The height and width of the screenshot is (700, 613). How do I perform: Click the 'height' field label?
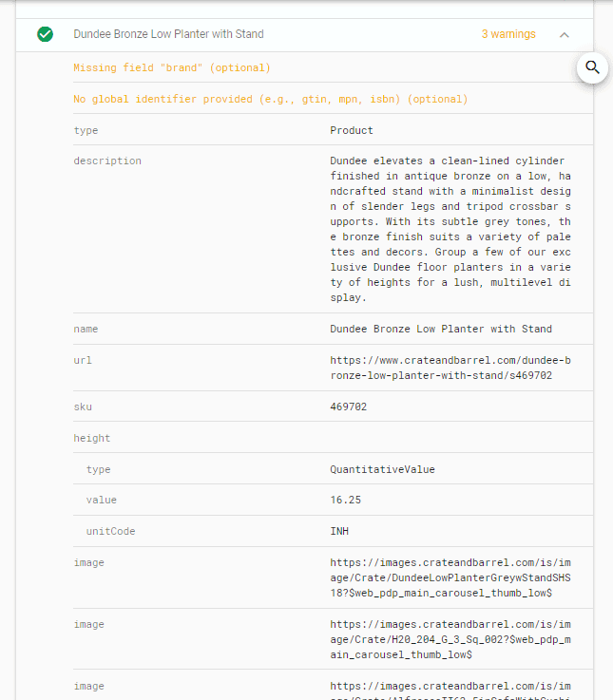pyautogui.click(x=92, y=439)
